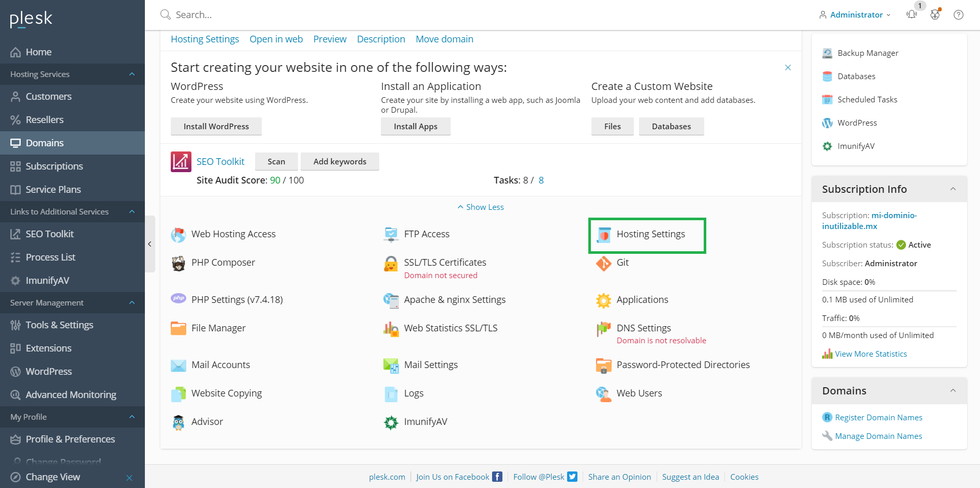
Task: Click the Add keywords button
Action: tap(340, 162)
